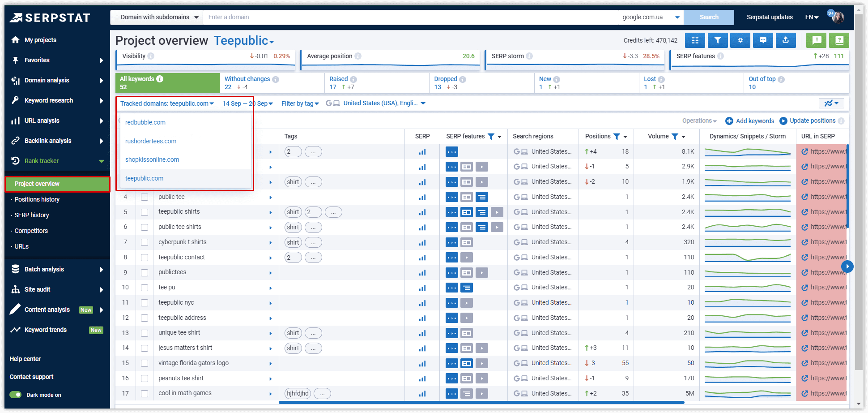Click the Update positions info icon

point(841,121)
